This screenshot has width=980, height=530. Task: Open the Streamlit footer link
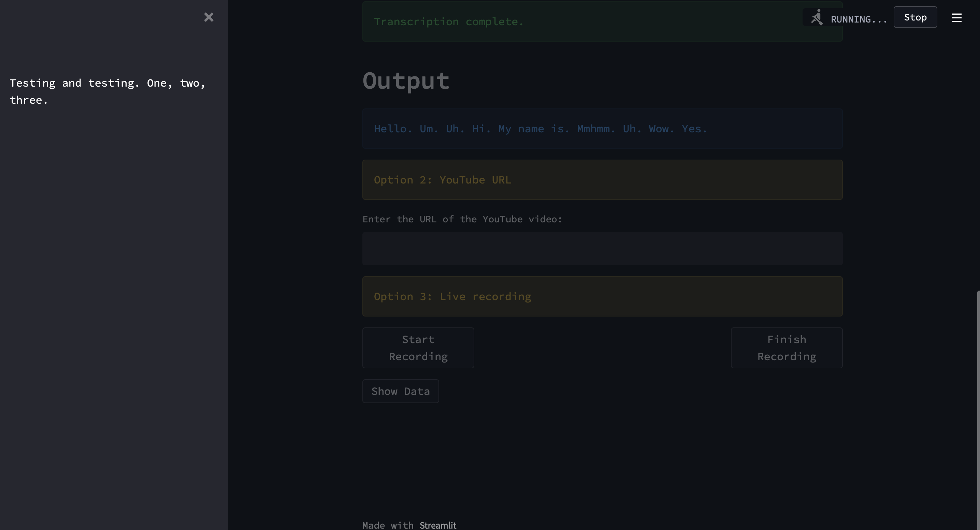point(438,525)
